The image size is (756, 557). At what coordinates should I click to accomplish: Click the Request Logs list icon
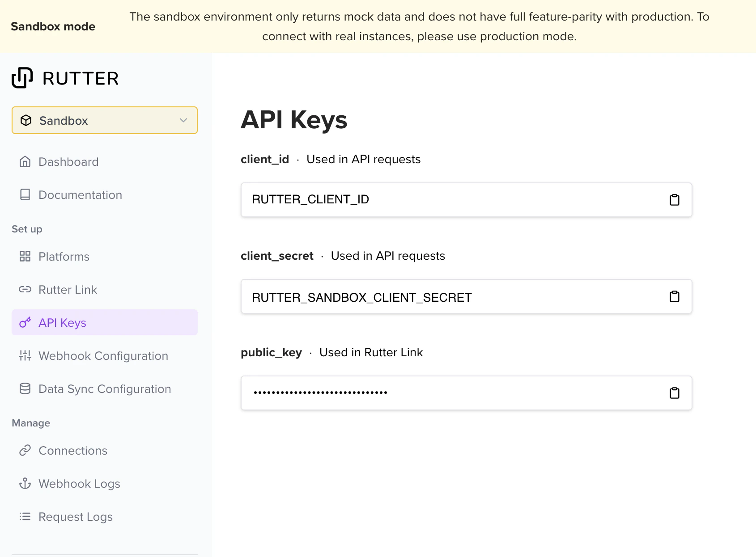25,516
